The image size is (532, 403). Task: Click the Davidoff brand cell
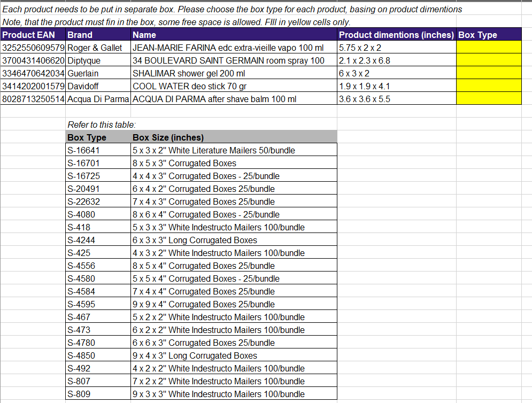coord(98,86)
